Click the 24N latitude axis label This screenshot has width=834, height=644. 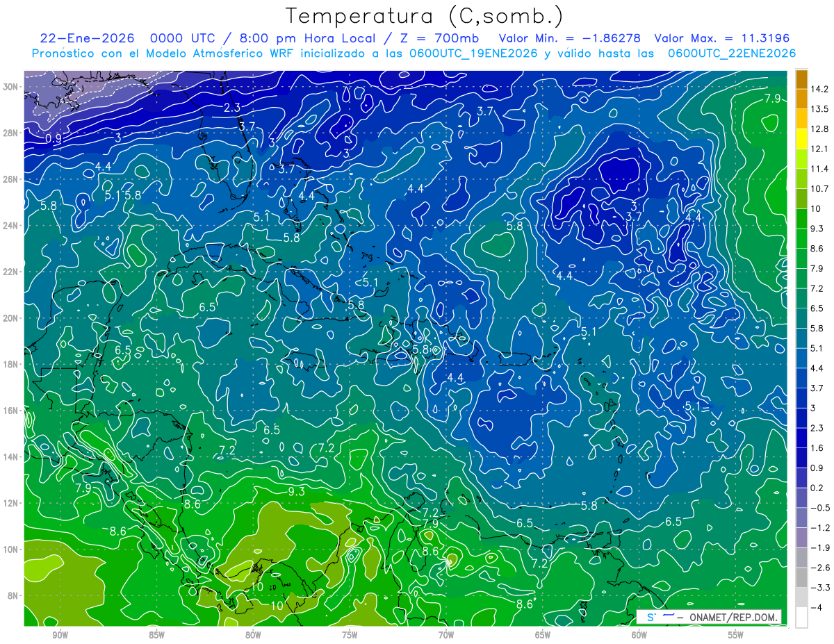pos(12,226)
